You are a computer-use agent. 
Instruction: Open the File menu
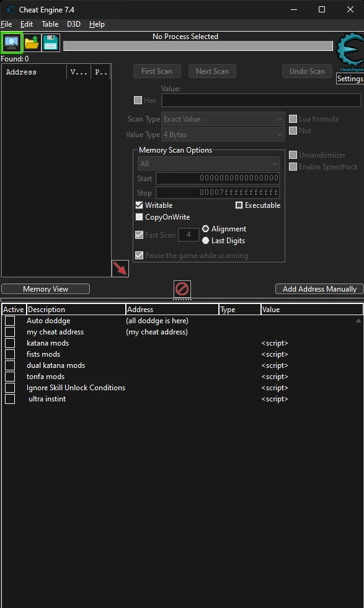click(x=6, y=24)
